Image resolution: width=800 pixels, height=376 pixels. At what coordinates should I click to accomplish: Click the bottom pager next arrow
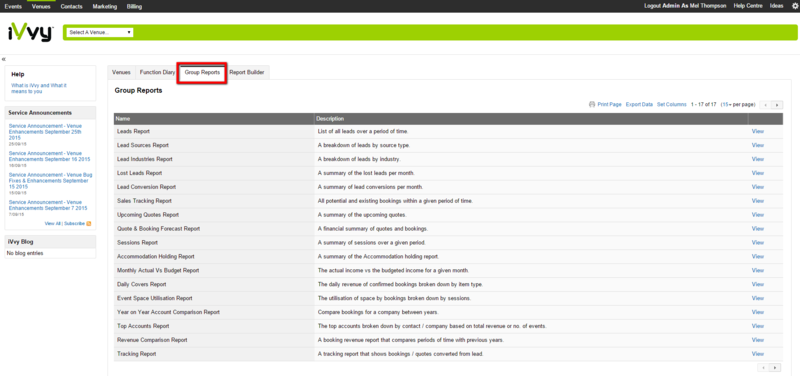776,367
